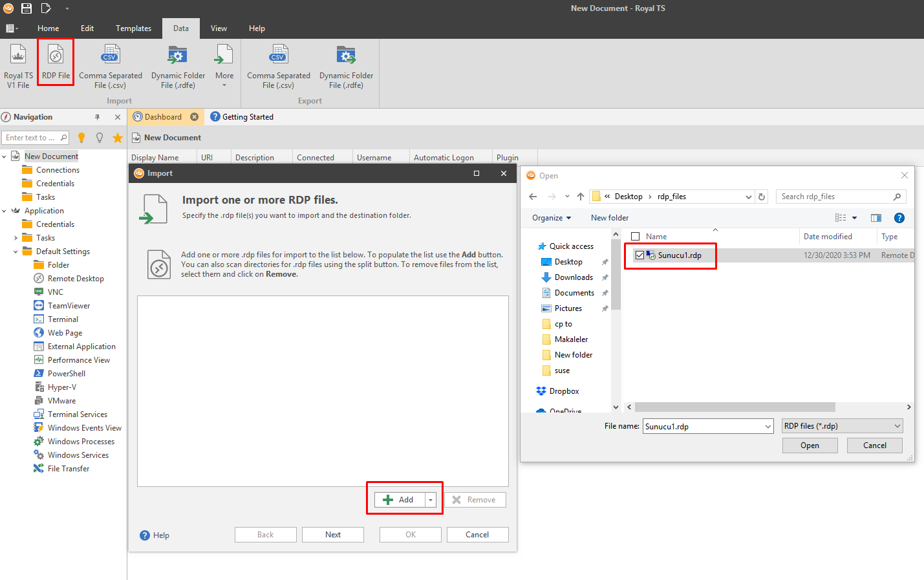Open the application file menu button
This screenshot has width=924, height=580.
(12, 28)
